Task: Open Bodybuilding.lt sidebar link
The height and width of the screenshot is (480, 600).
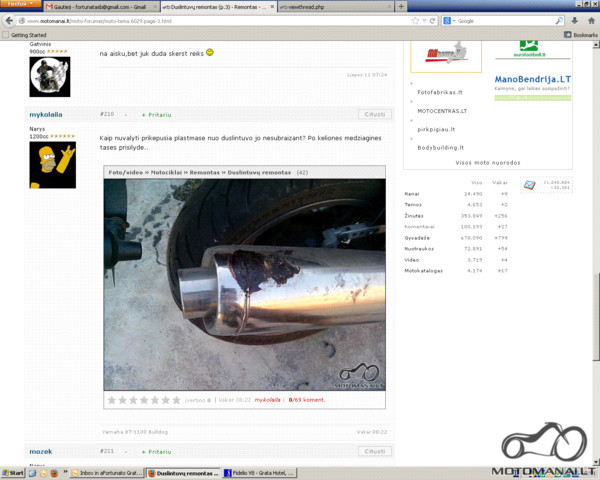Action: click(x=440, y=148)
